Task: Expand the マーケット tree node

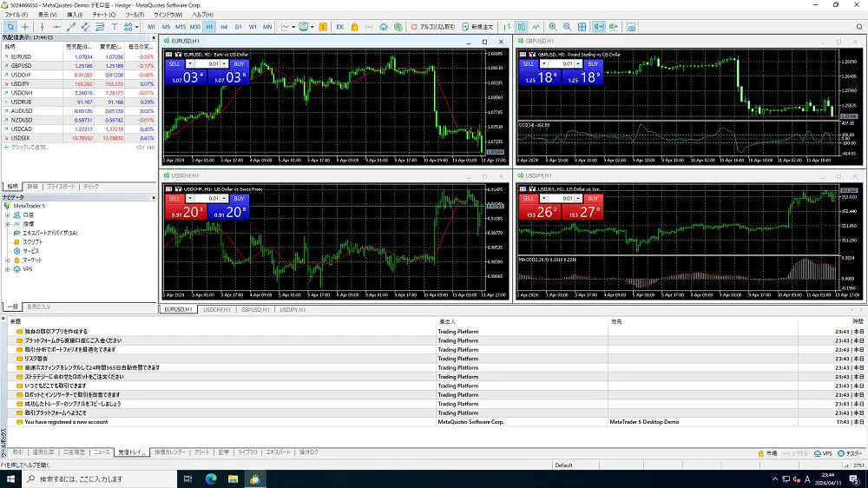Action: [8, 260]
